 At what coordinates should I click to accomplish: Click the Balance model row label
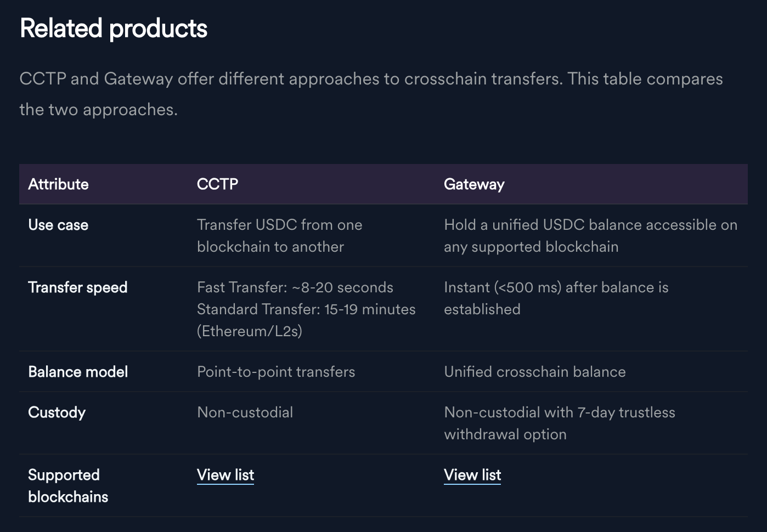[x=78, y=372]
